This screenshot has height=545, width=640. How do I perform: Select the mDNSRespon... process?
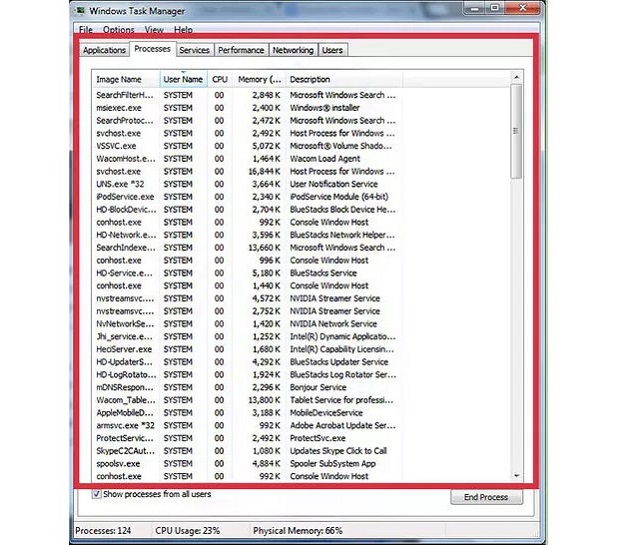[247, 387]
